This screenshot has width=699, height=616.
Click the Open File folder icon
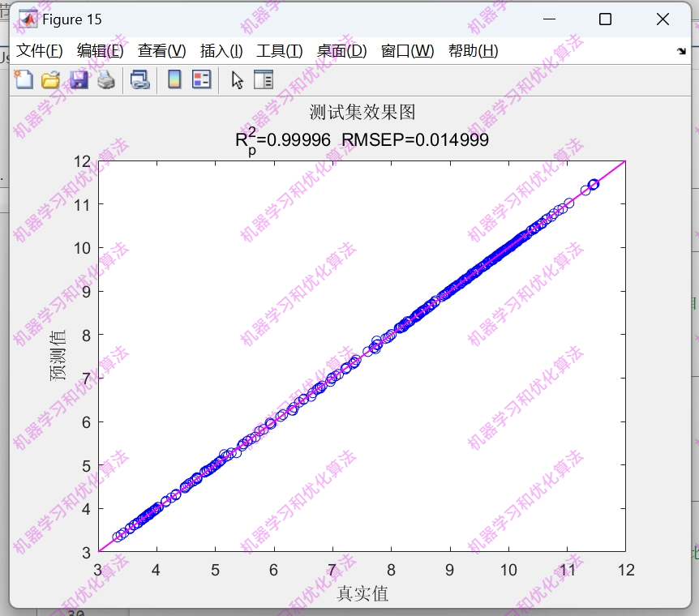pos(50,80)
